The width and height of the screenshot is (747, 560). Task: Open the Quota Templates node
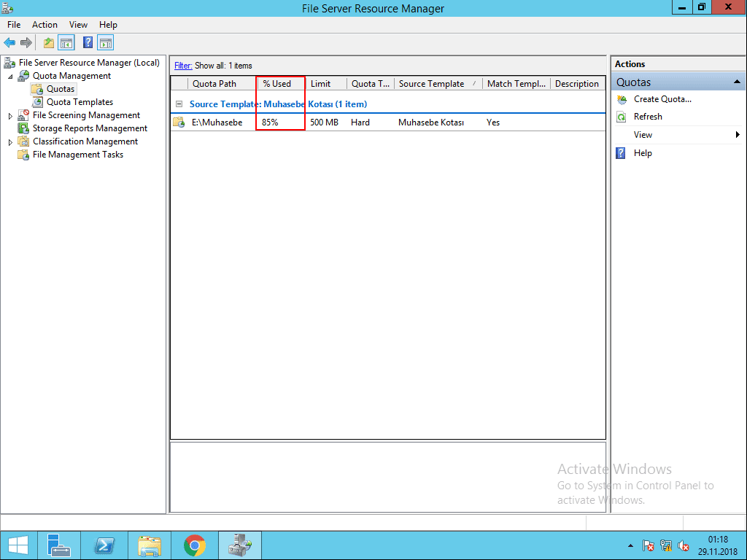pos(80,101)
